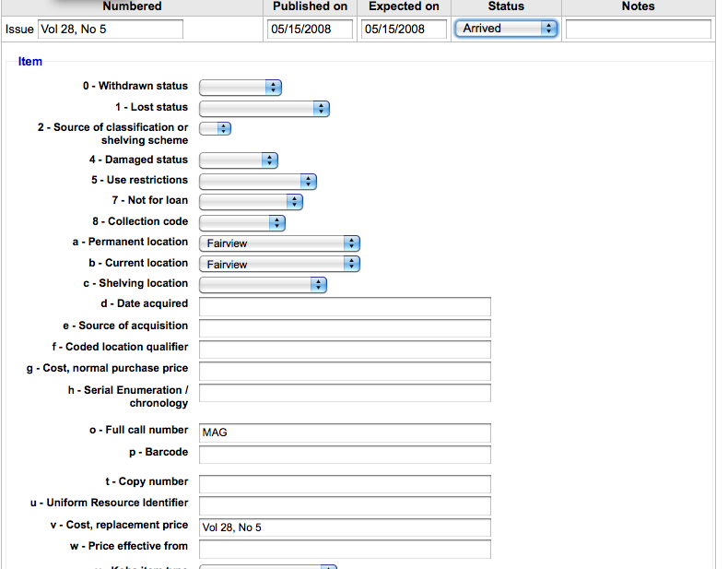728x569 pixels.
Task: Click the Cost, replacement price field
Action: tap(345, 528)
